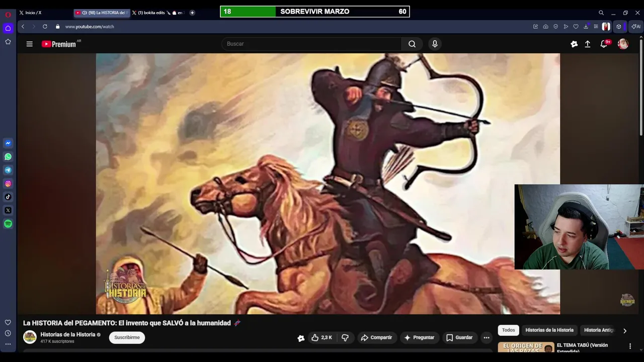Image resolution: width=644 pixels, height=362 pixels.
Task: Open the ad blocker shield icon
Action: click(x=555, y=27)
